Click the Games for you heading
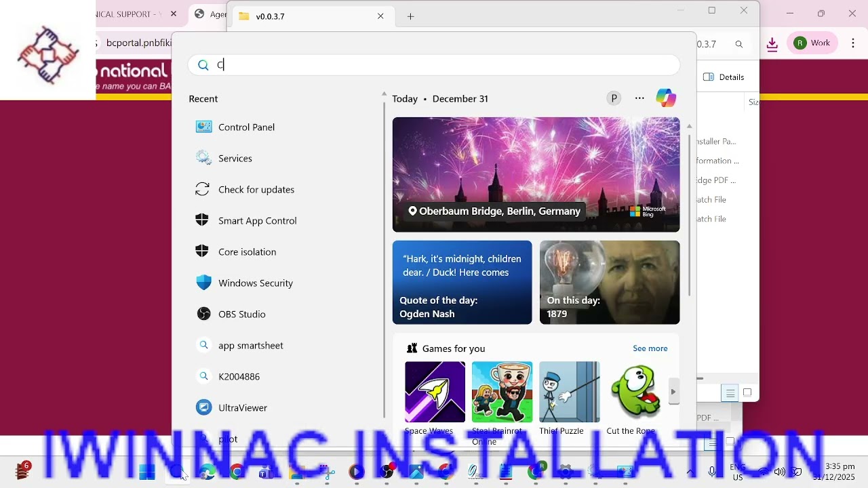868x488 pixels. [454, 348]
